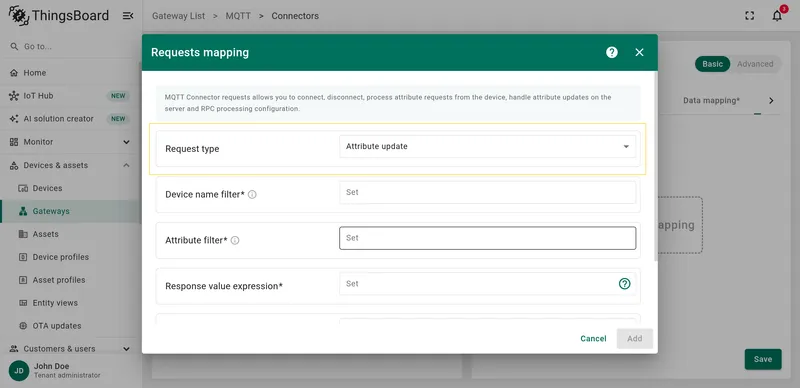Click the Entity views icon

[23, 303]
